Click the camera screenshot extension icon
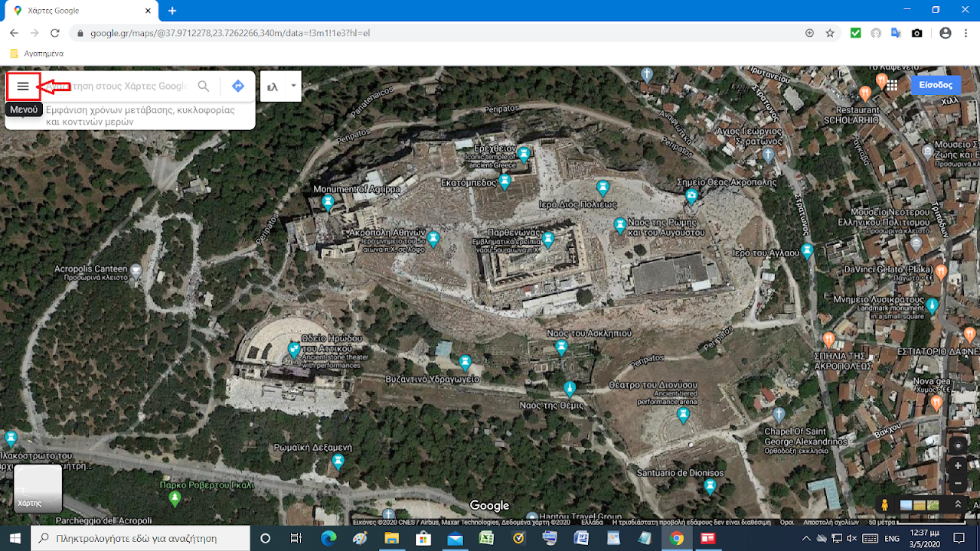Screen dimensions: 980x551 click(x=916, y=33)
